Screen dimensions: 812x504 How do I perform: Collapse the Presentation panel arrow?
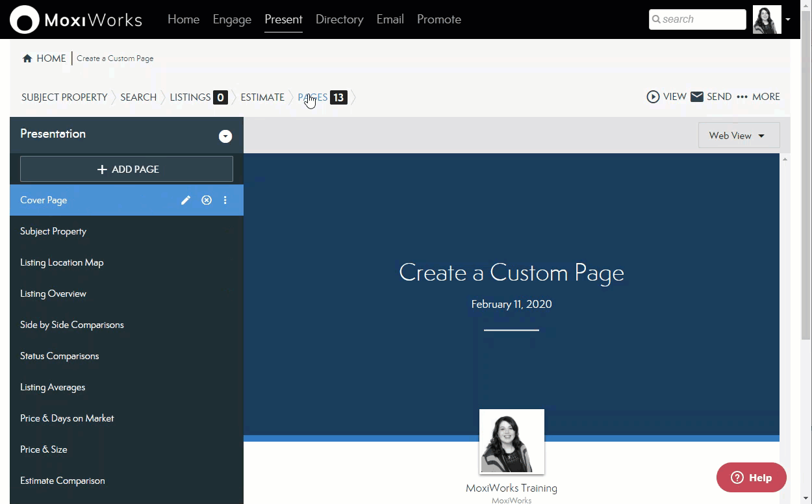pyautogui.click(x=225, y=136)
